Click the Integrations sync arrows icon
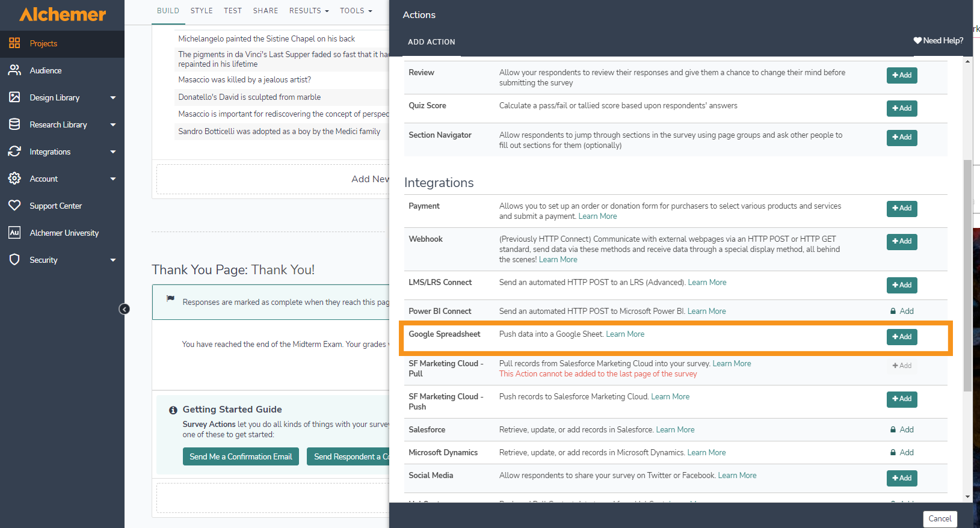 coord(14,152)
